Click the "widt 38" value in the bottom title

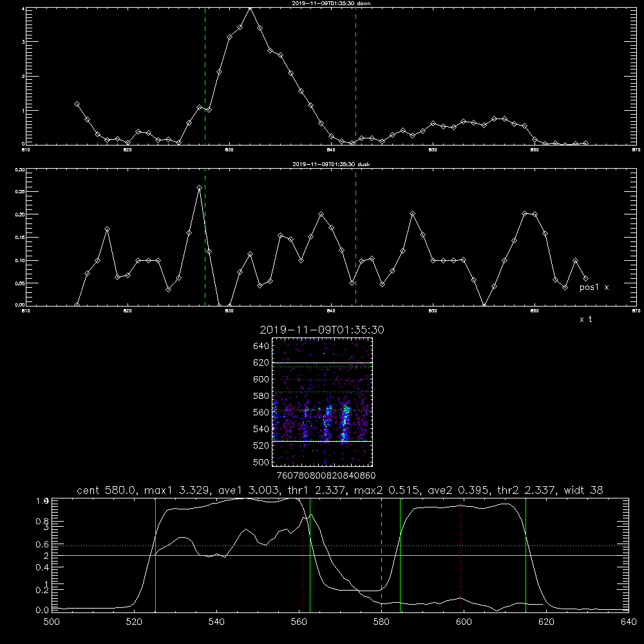point(583,490)
